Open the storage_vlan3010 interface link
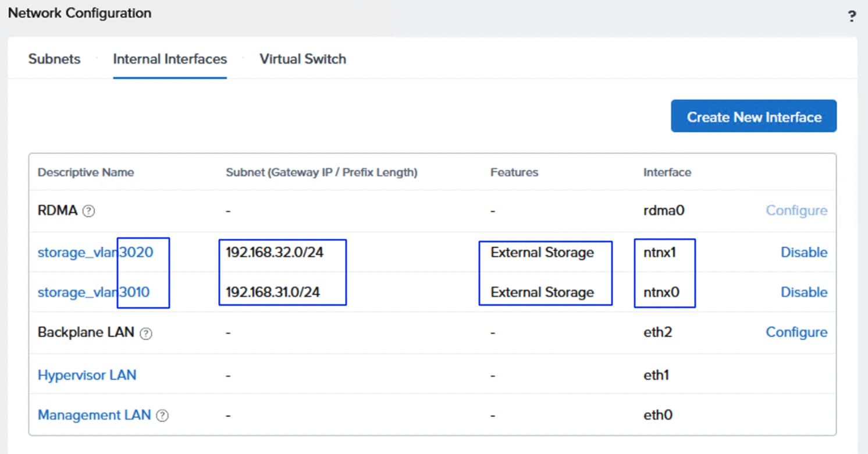Image resolution: width=868 pixels, height=454 pixels. pyautogui.click(x=93, y=292)
